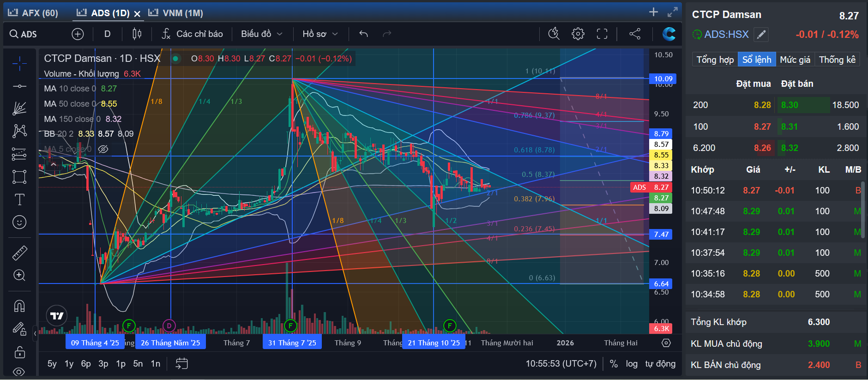Click the D dividend marker on timeline
The height and width of the screenshot is (380, 868).
coord(169,326)
